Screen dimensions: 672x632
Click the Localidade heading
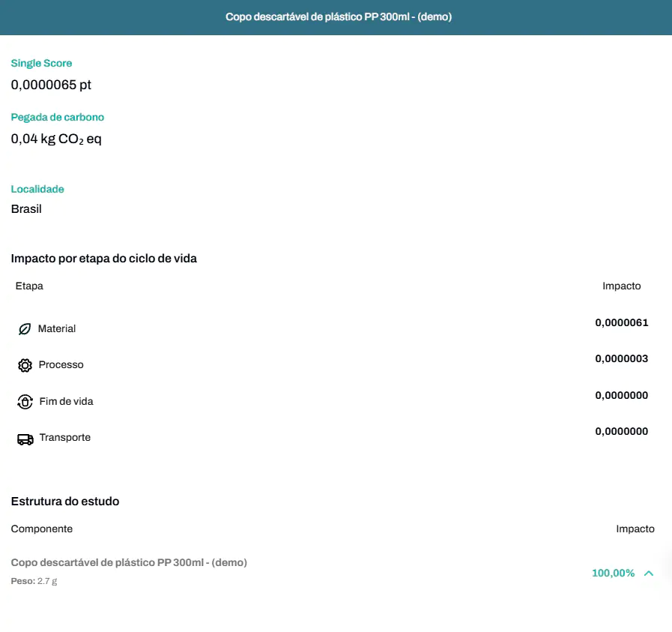tap(37, 190)
